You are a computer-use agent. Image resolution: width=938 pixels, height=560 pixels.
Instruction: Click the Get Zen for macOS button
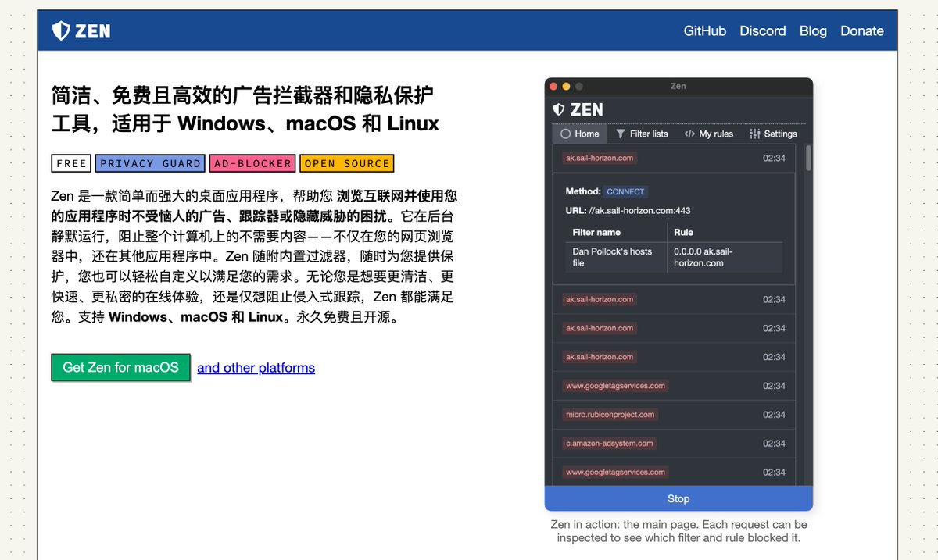120,367
